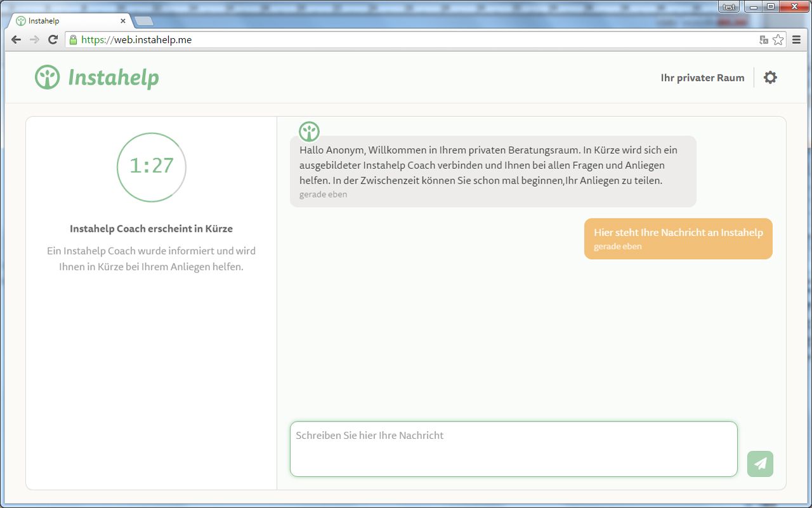Close the Instahelp tab
Image resolution: width=812 pixels, height=508 pixels.
123,21
